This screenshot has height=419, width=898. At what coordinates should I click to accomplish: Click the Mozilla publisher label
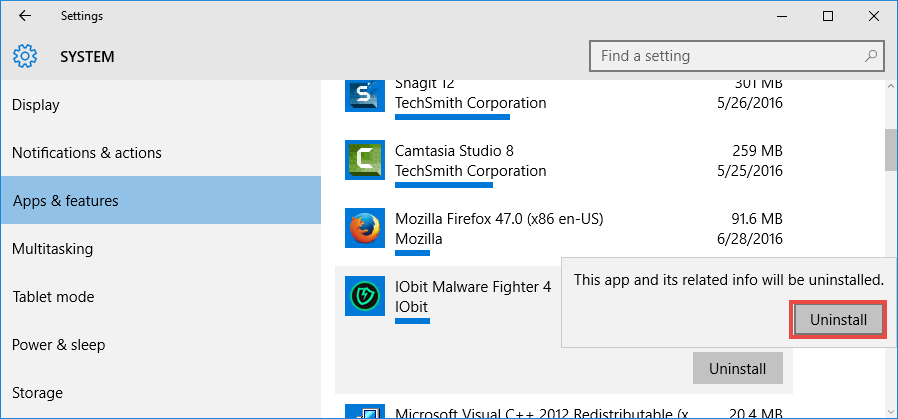point(419,238)
